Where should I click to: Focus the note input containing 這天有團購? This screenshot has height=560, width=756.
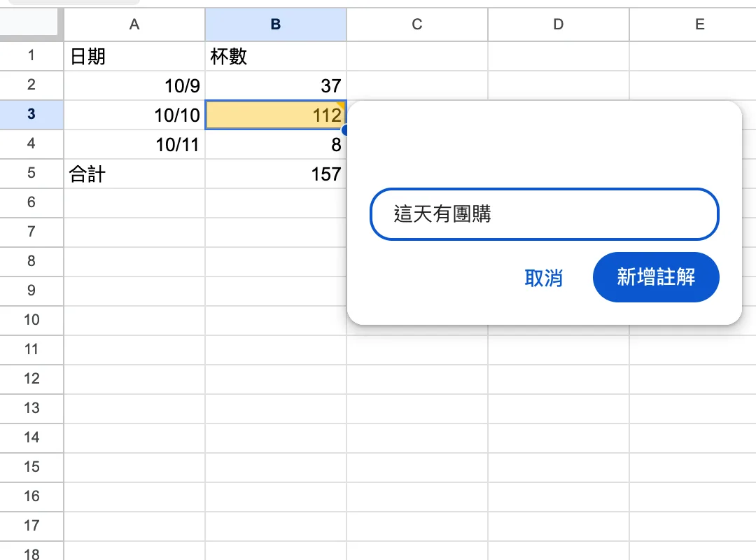pyautogui.click(x=545, y=214)
